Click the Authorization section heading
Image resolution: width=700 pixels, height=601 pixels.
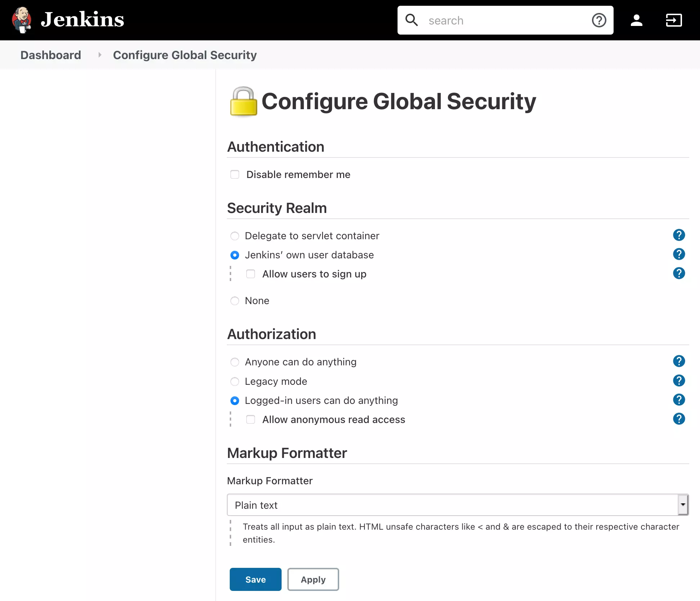pos(272,334)
